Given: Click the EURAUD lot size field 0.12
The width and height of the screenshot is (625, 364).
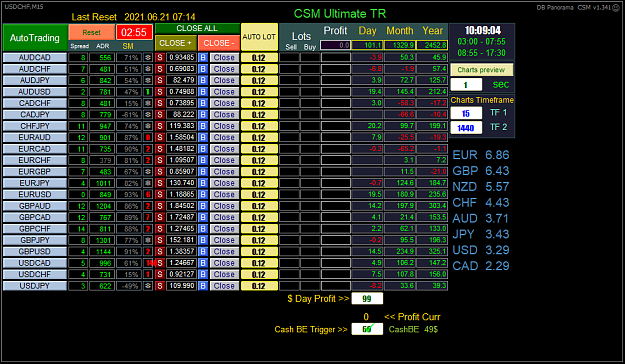Looking at the screenshot, I should click(x=259, y=138).
